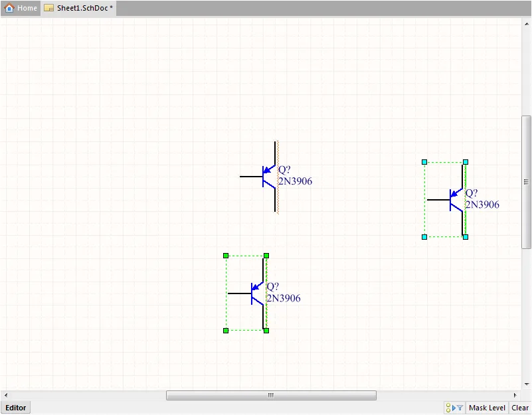Click the scroll right arrow
Screen dimensions: 532x415
(515, 395)
